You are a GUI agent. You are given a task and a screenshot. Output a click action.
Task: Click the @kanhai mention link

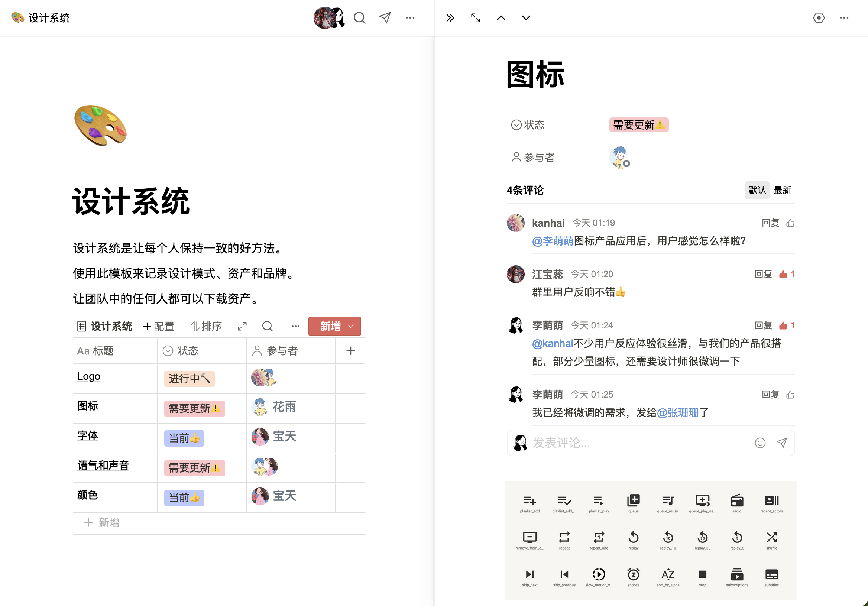[x=552, y=343]
